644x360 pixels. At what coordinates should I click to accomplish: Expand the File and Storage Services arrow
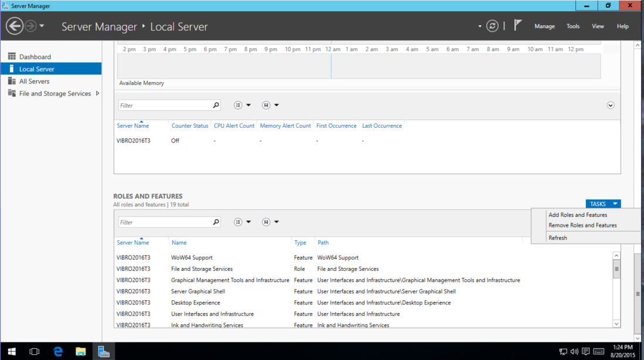pos(97,93)
